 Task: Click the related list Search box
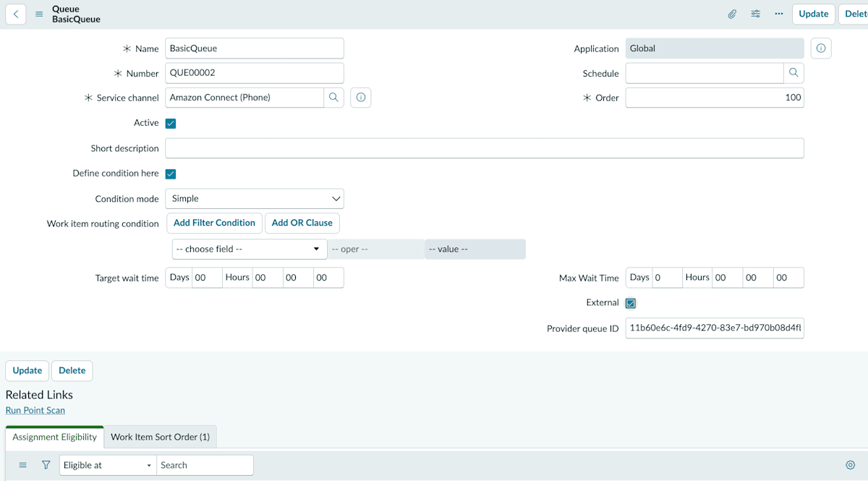(x=205, y=465)
